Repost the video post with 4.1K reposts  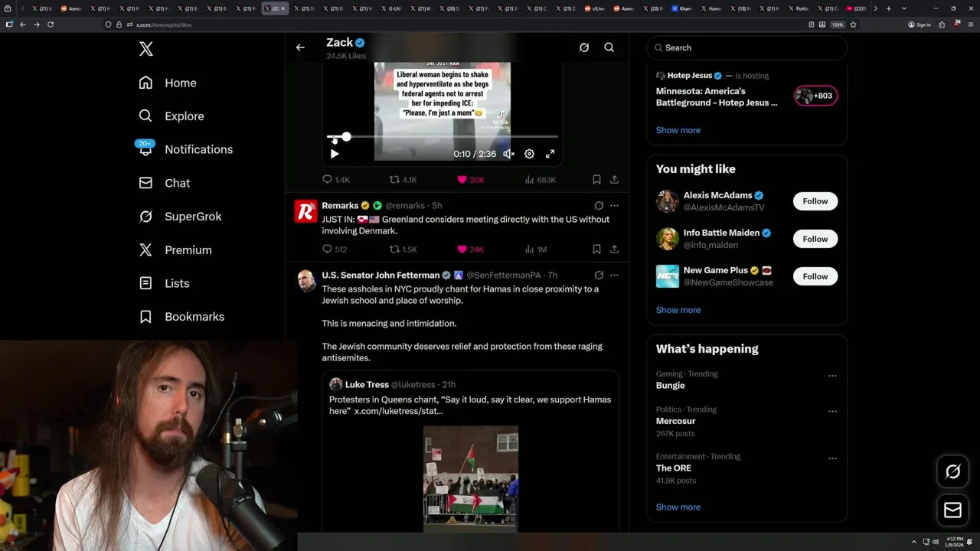pos(403,180)
